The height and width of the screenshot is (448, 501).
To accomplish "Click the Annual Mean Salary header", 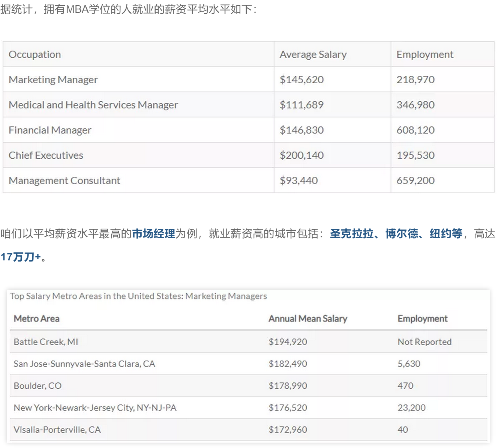I will click(x=307, y=319).
